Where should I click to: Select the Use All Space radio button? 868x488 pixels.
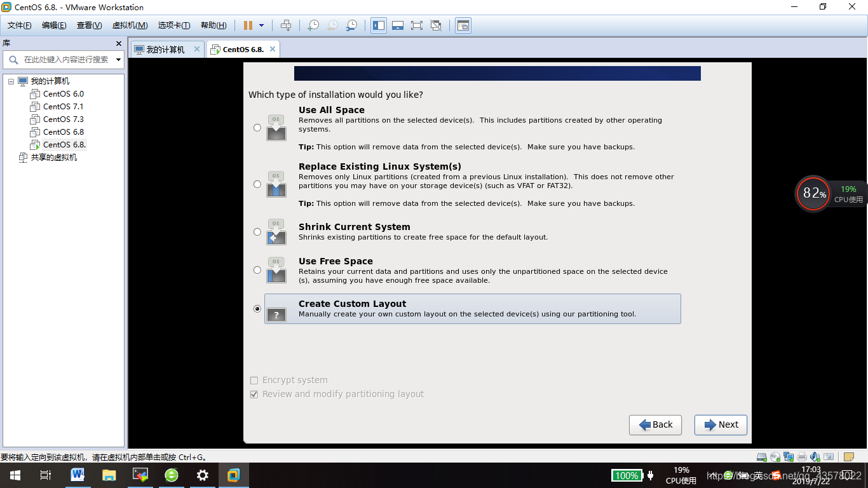tap(257, 128)
